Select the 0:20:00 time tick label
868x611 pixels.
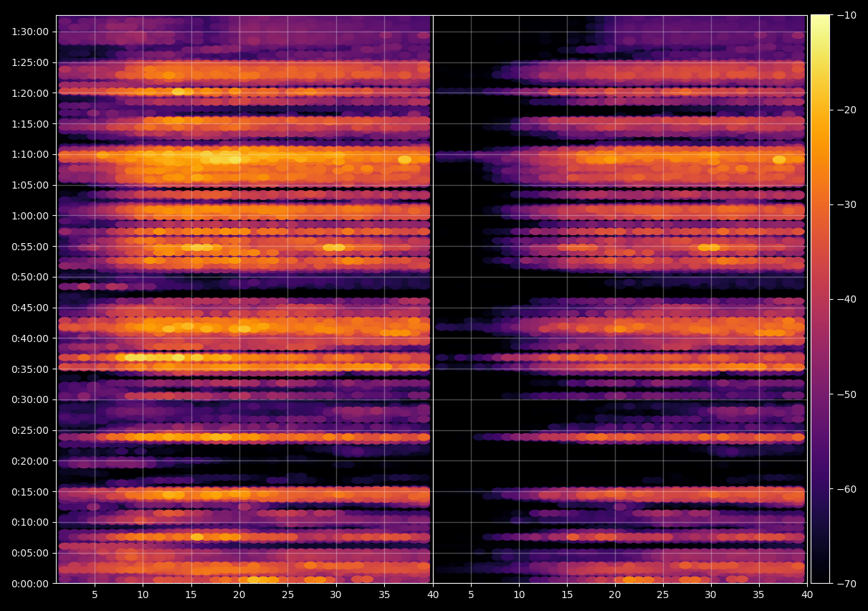pos(30,461)
